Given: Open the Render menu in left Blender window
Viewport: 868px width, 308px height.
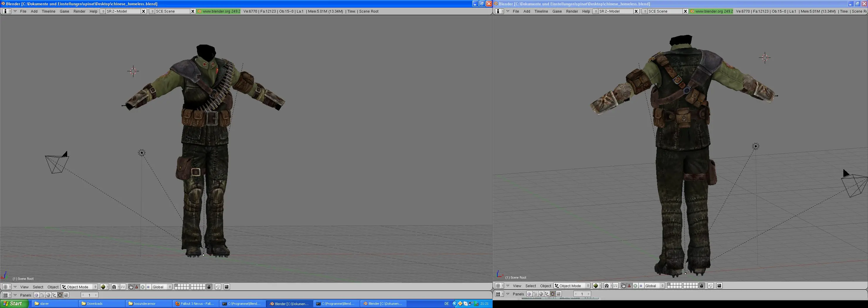Looking at the screenshot, I should (79, 11).
